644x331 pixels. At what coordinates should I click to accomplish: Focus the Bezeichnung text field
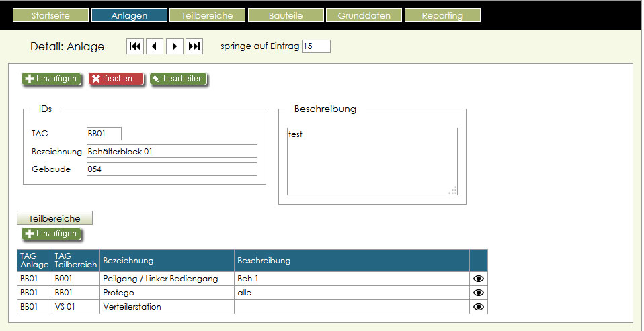click(x=171, y=151)
